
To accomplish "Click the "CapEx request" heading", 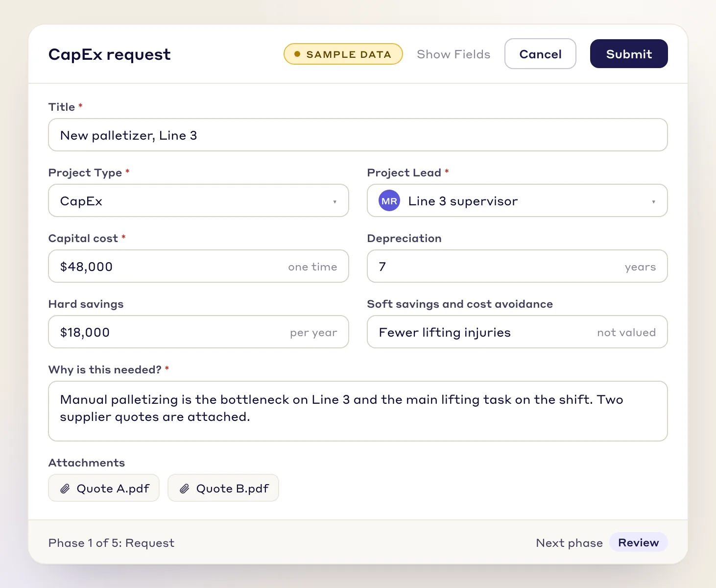I will click(x=110, y=54).
